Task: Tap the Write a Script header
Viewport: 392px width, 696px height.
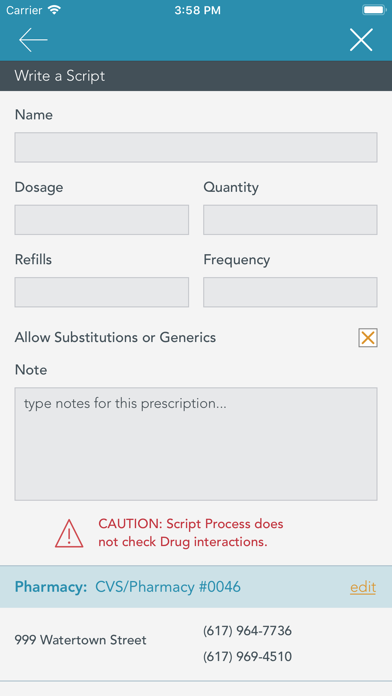Action: (x=60, y=76)
